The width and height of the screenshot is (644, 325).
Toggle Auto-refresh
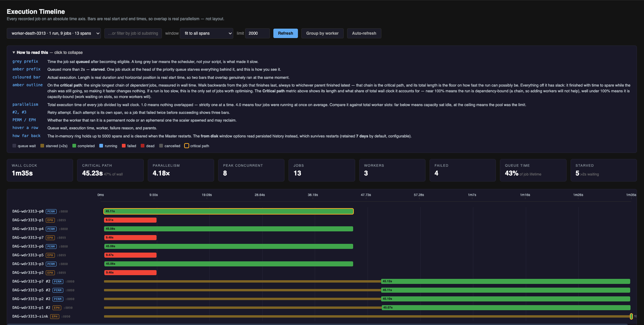[x=364, y=33]
